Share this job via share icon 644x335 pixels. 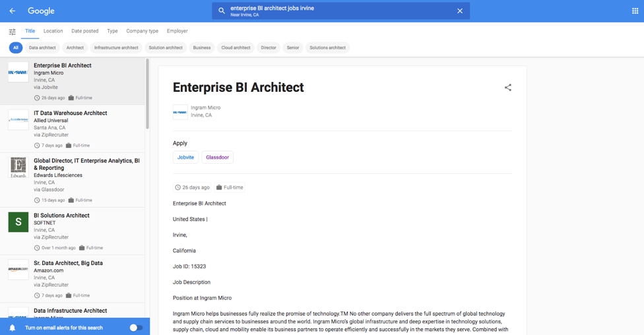tap(508, 88)
